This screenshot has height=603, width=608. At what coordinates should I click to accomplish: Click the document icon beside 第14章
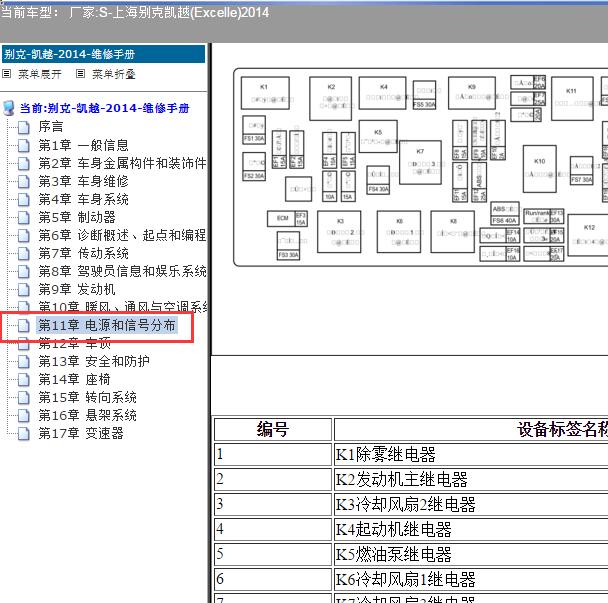24,379
